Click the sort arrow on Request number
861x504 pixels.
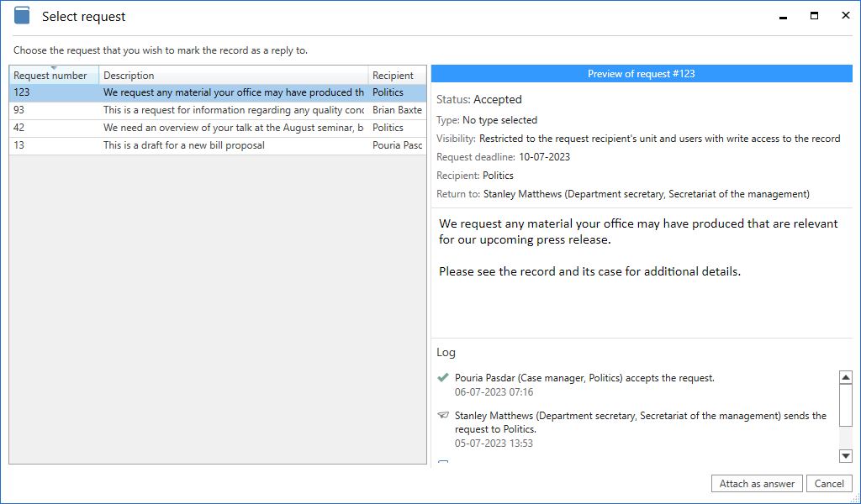click(54, 68)
